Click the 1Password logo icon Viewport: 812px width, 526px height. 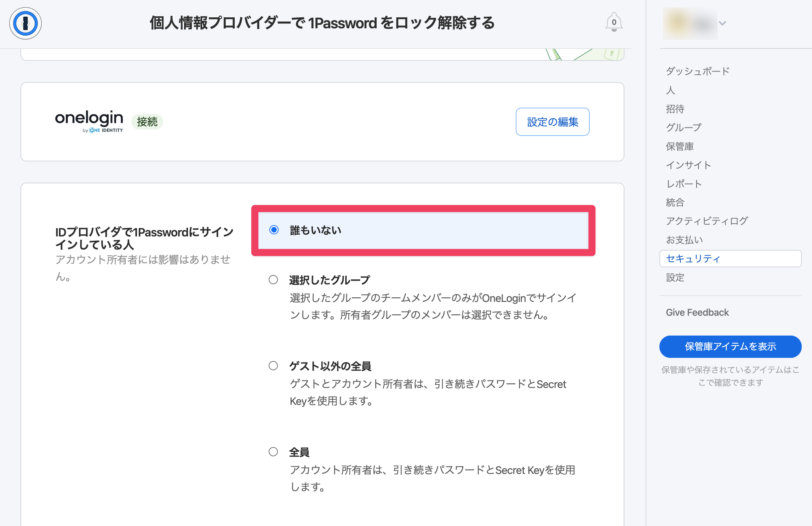pos(25,23)
